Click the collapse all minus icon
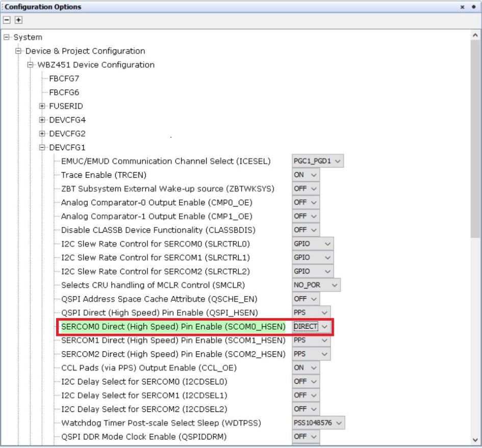Screen dimensions: 482x448 (x=7, y=20)
